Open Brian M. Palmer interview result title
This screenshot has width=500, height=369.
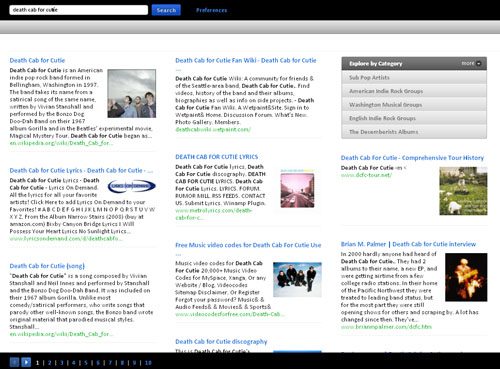coord(408,244)
